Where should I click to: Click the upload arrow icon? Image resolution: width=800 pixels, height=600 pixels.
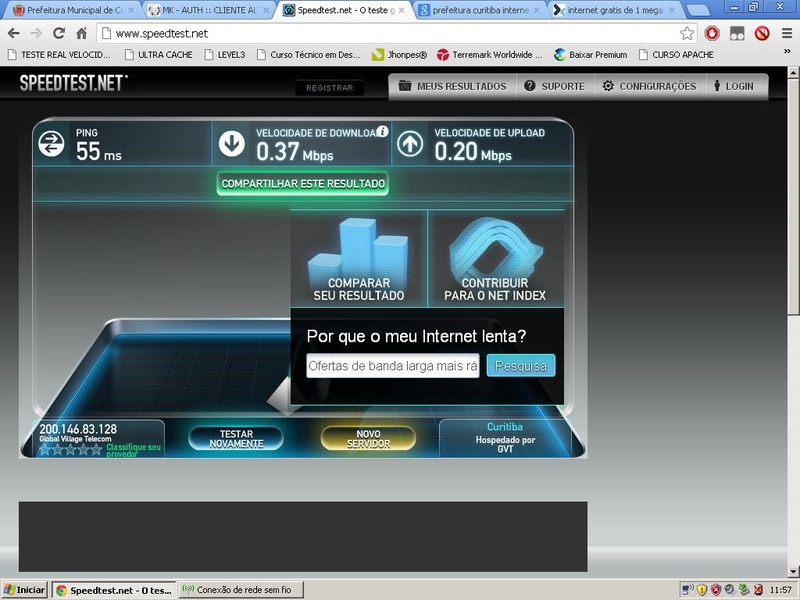(410, 144)
